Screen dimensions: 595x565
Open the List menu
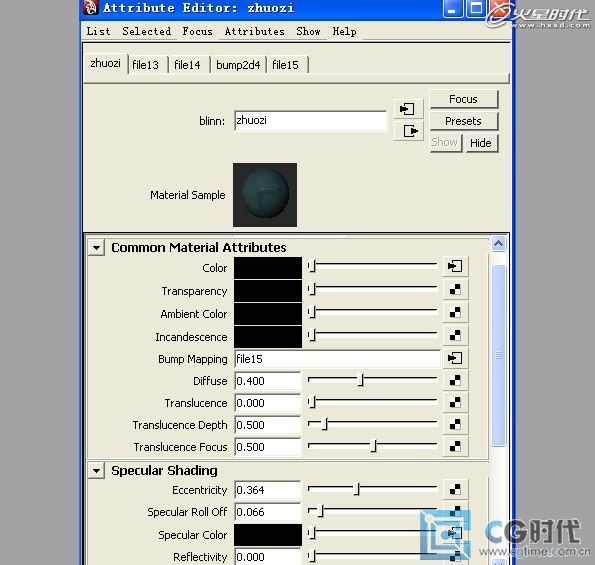pos(98,31)
